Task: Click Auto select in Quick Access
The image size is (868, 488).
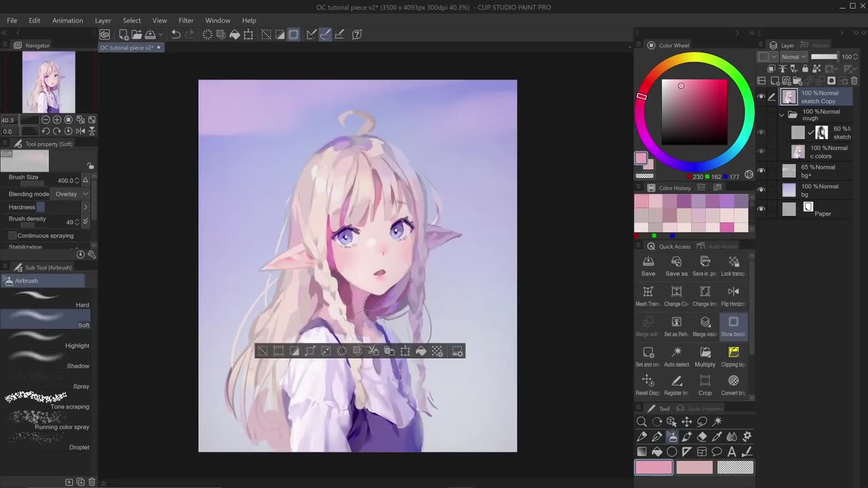Action: click(x=676, y=356)
